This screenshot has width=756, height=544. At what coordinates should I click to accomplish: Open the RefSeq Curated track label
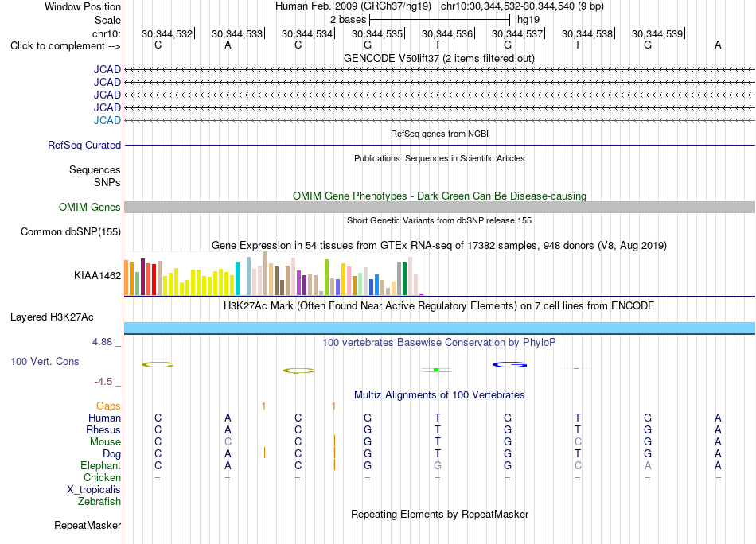[x=84, y=145]
